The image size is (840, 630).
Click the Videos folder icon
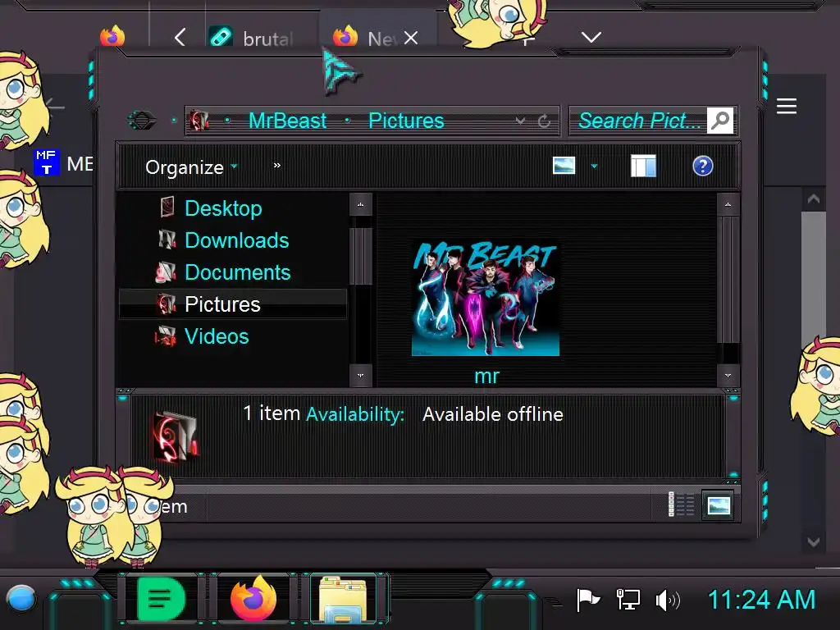click(166, 336)
